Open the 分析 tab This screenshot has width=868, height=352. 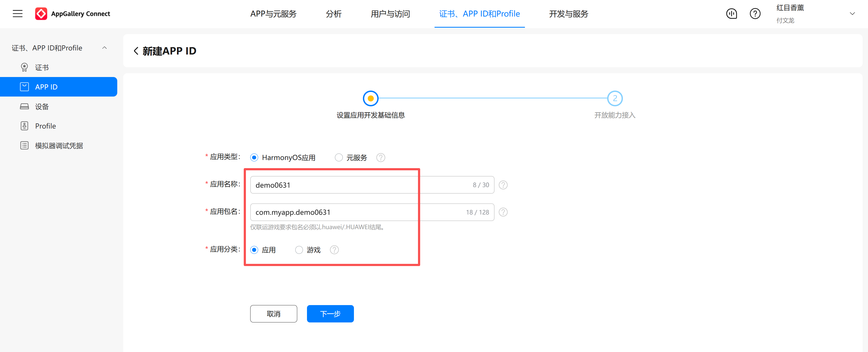click(x=333, y=14)
